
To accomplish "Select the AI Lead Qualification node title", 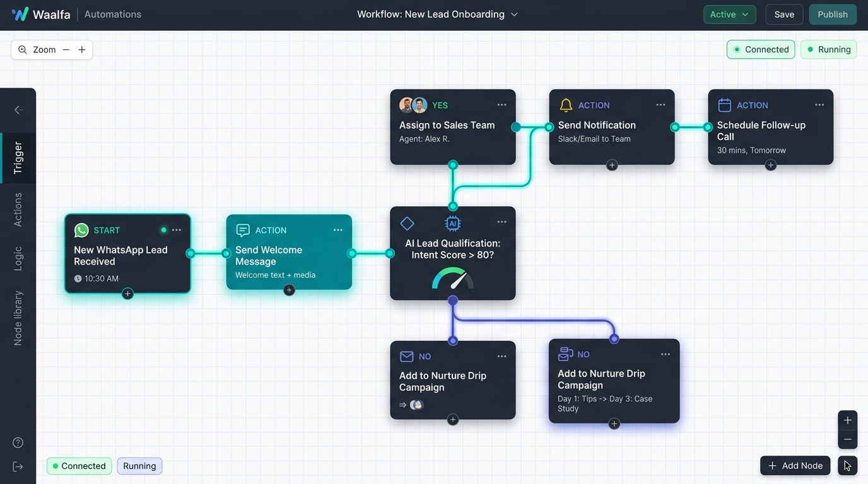I will 453,249.
